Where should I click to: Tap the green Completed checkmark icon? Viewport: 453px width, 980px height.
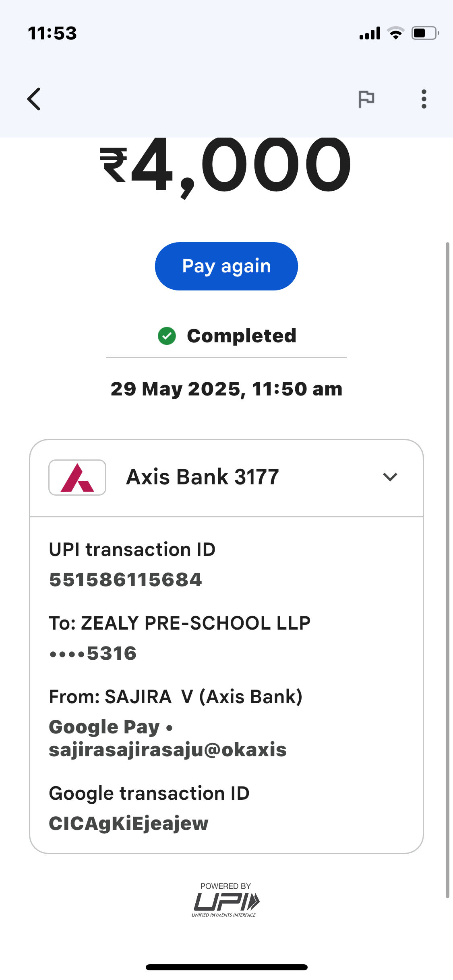click(x=167, y=336)
